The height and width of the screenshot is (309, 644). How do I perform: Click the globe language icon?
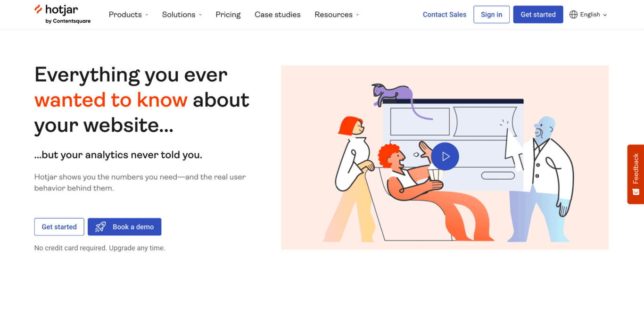tap(574, 14)
